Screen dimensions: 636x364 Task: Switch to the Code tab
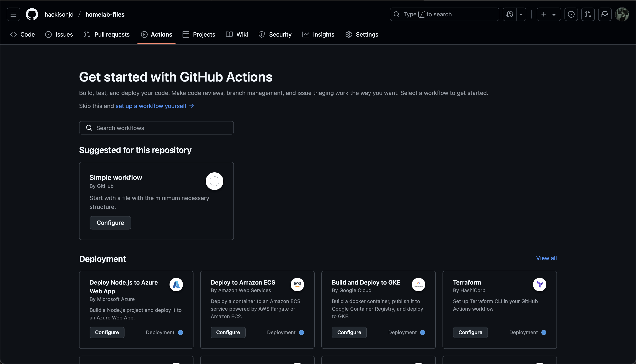click(x=22, y=34)
